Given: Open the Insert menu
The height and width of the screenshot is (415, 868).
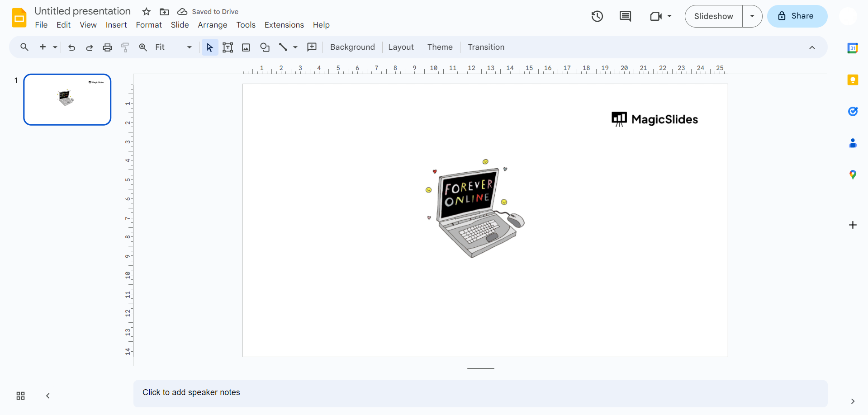Looking at the screenshot, I should tap(116, 25).
